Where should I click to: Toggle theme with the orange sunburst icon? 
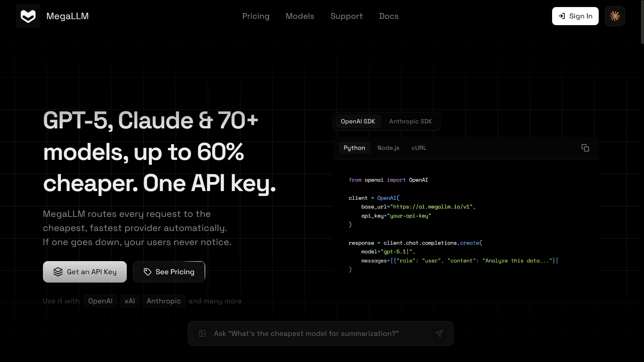coord(615,16)
